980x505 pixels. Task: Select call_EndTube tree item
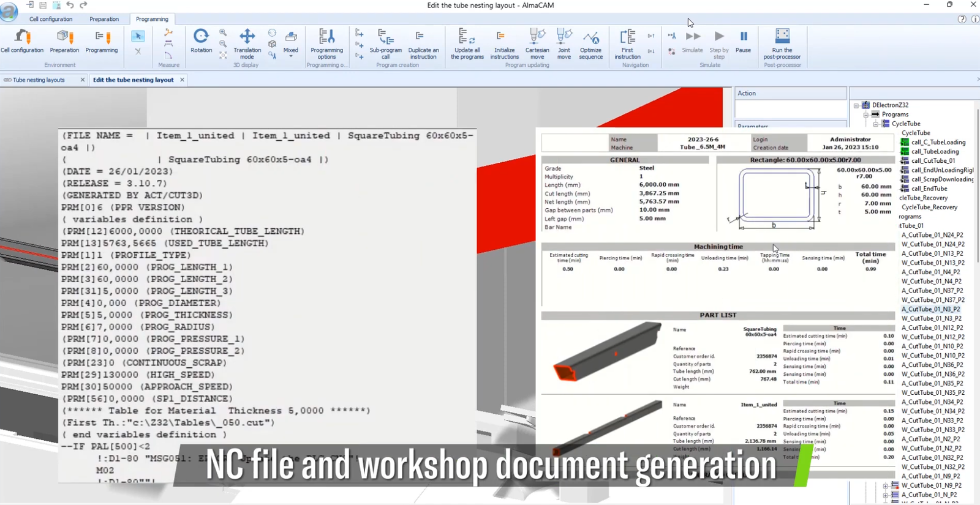(929, 189)
